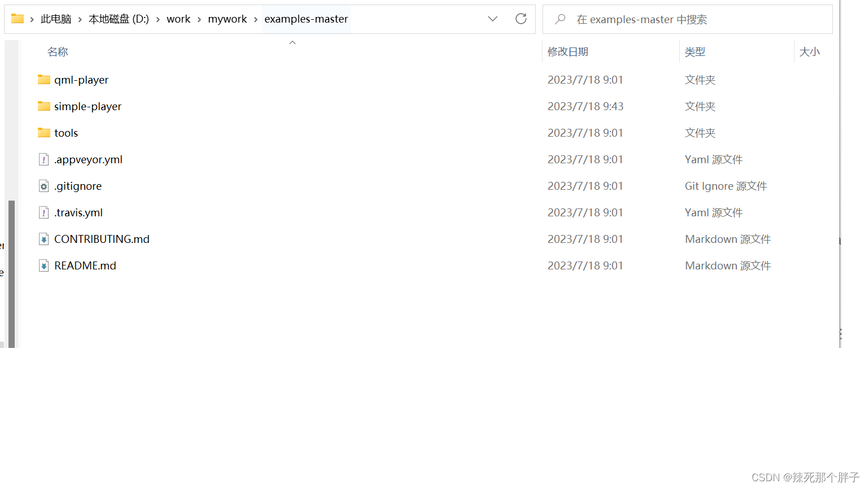Navigate to 本地磁盘 (D:) in breadcrumb

(x=119, y=19)
